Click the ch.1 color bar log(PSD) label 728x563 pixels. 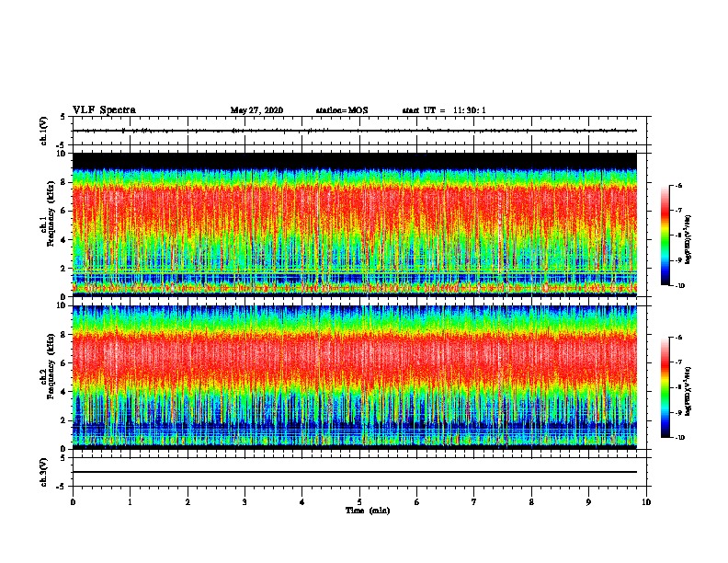click(x=688, y=240)
